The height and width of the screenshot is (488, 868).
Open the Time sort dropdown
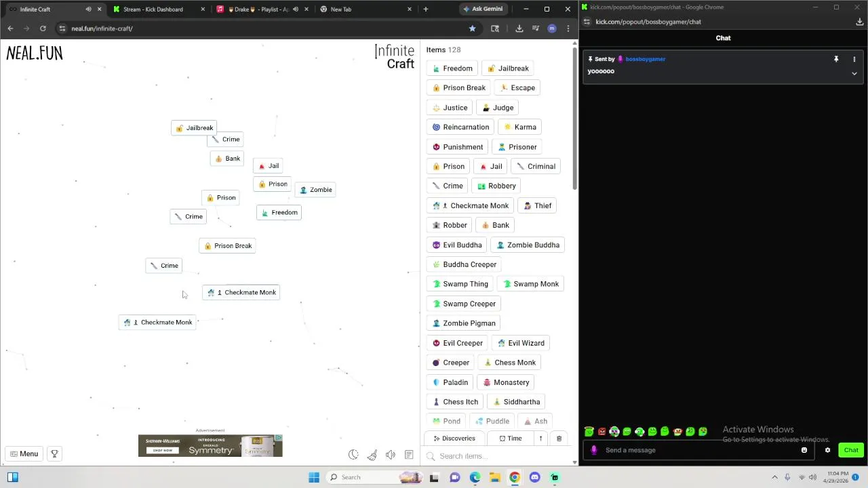coord(511,439)
